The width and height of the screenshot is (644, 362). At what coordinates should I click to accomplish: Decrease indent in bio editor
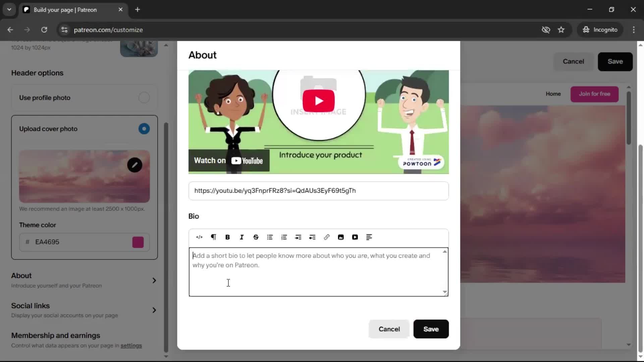312,237
